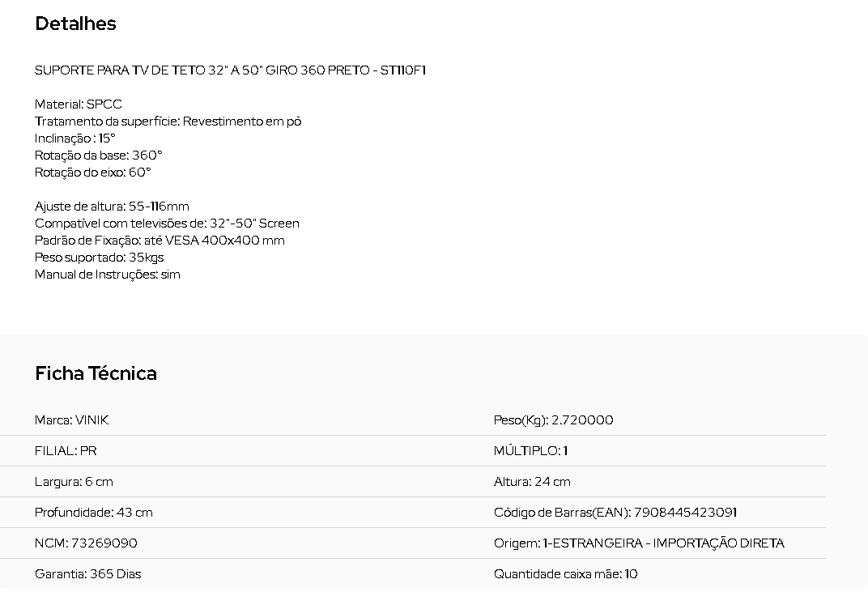The height and width of the screenshot is (592, 868).
Task: Click the Rotação da base 360° line
Action: point(98,155)
